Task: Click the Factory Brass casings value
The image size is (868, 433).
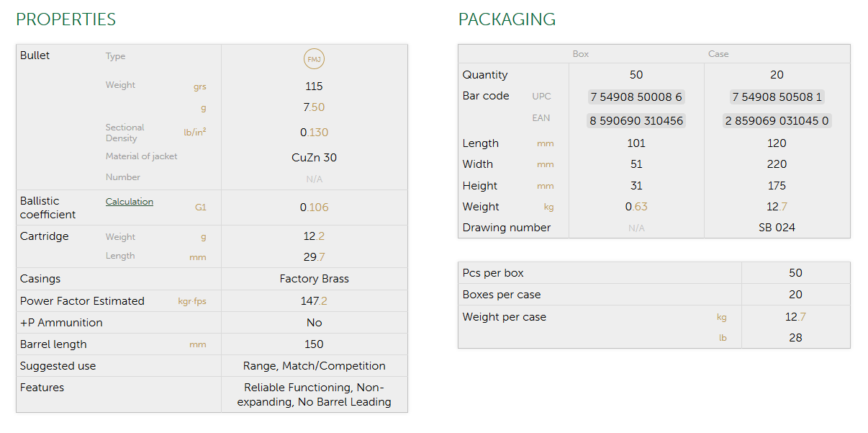Action: click(314, 279)
